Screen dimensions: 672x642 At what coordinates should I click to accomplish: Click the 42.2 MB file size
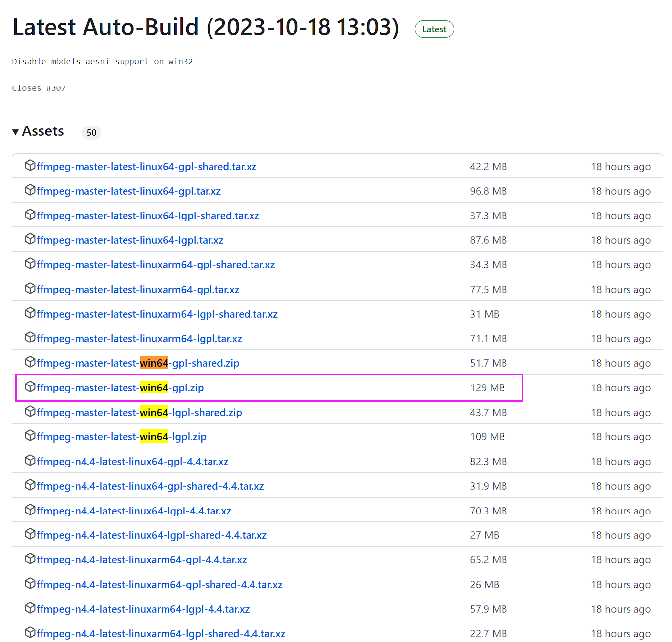(489, 167)
